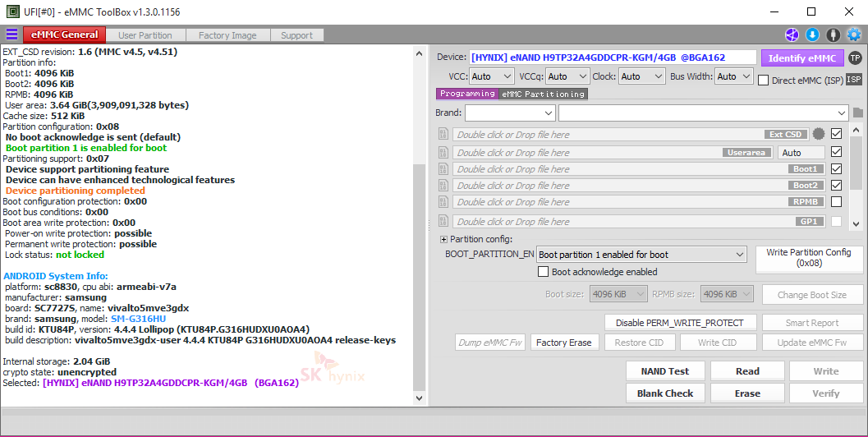Viewport: 868px width, 437px height.
Task: Click the Read button
Action: (x=747, y=371)
